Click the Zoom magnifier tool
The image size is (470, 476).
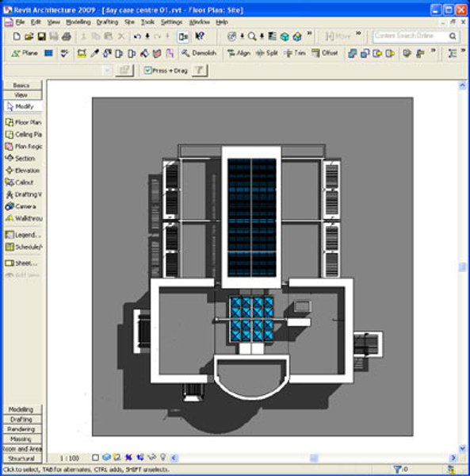[x=252, y=36]
